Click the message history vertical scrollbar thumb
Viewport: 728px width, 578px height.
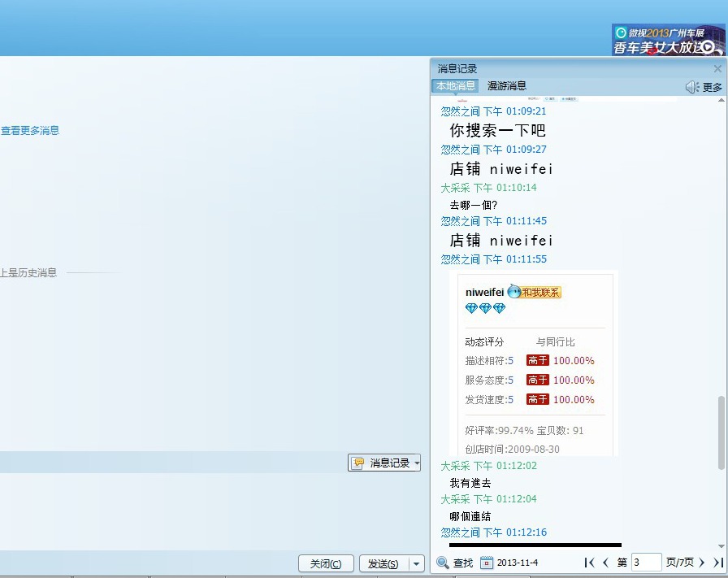point(721,431)
